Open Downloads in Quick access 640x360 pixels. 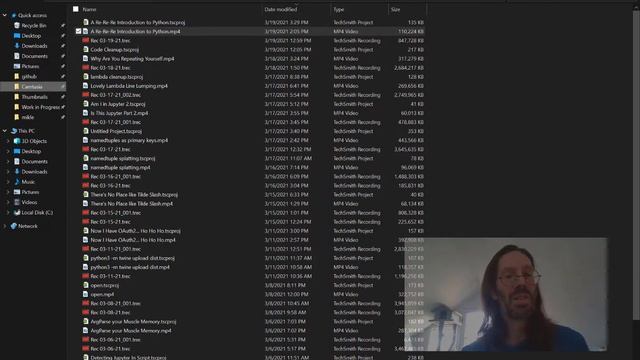click(34, 46)
